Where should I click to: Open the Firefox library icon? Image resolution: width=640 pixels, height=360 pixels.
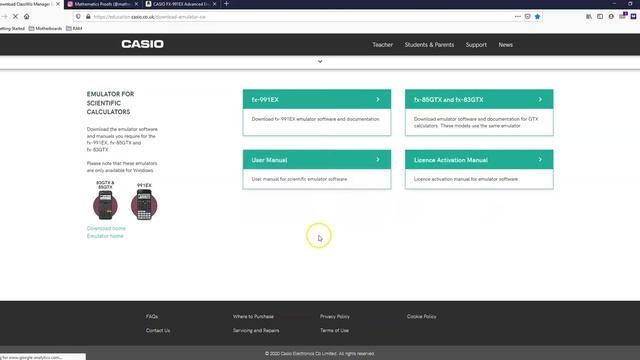click(x=589, y=17)
